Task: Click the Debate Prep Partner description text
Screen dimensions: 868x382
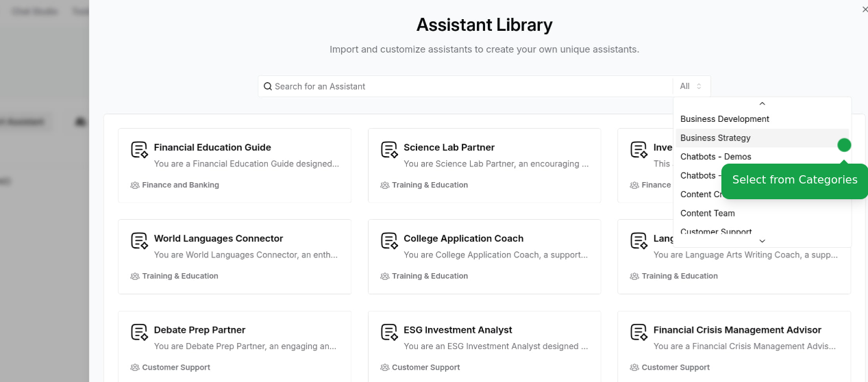Action: [245, 346]
